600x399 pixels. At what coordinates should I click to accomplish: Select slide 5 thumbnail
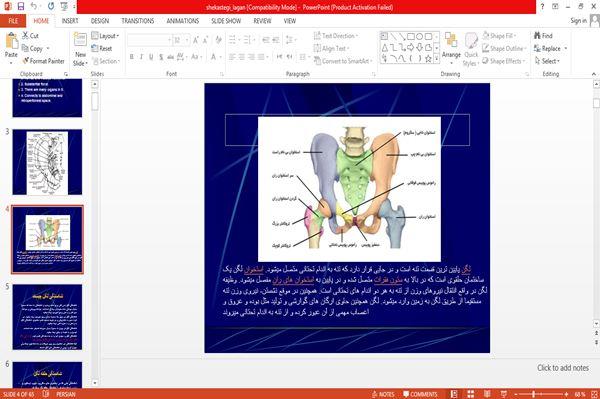(47, 317)
